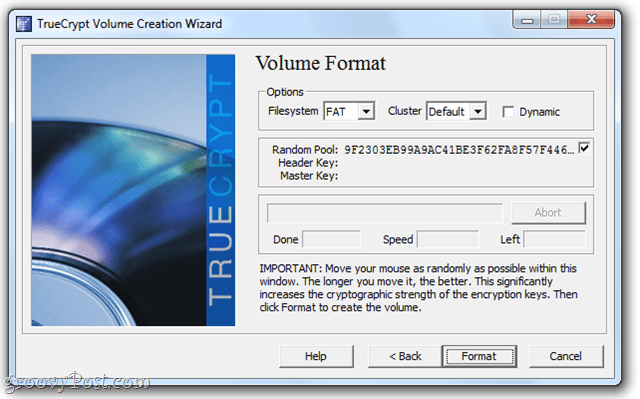Click the format progress bar
Screen dimensions: 640x399
pyautogui.click(x=385, y=213)
